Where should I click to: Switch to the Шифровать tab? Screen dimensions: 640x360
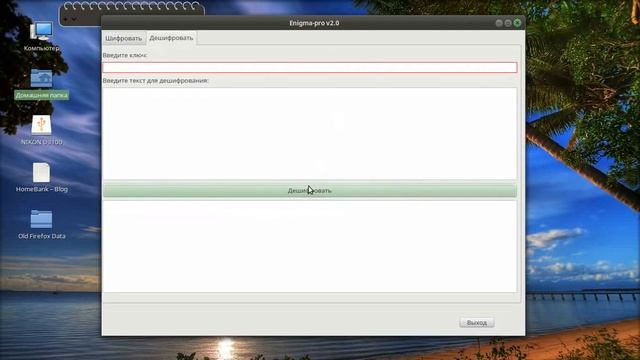(x=124, y=38)
